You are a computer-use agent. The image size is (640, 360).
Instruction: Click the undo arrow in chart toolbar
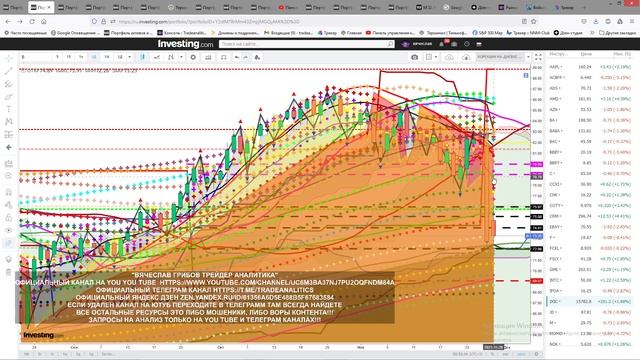click(x=237, y=57)
